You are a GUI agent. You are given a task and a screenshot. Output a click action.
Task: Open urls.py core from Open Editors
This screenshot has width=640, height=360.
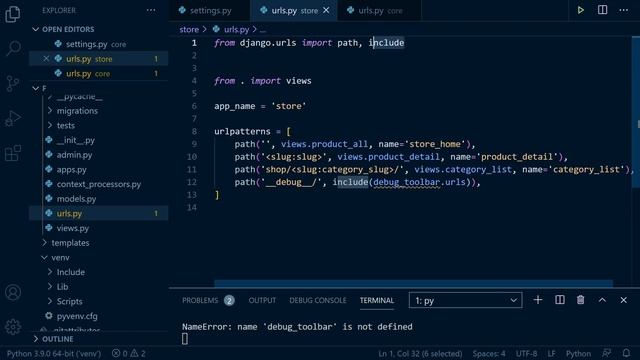[88, 73]
